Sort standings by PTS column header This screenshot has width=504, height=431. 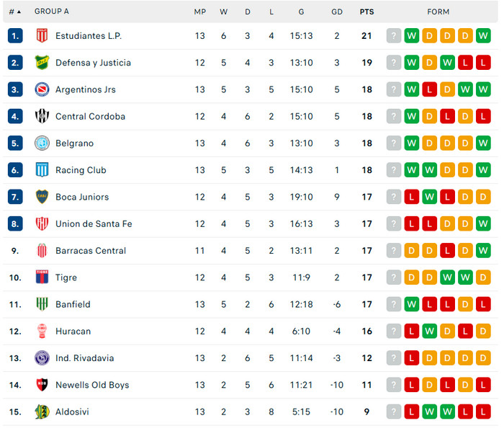point(367,12)
